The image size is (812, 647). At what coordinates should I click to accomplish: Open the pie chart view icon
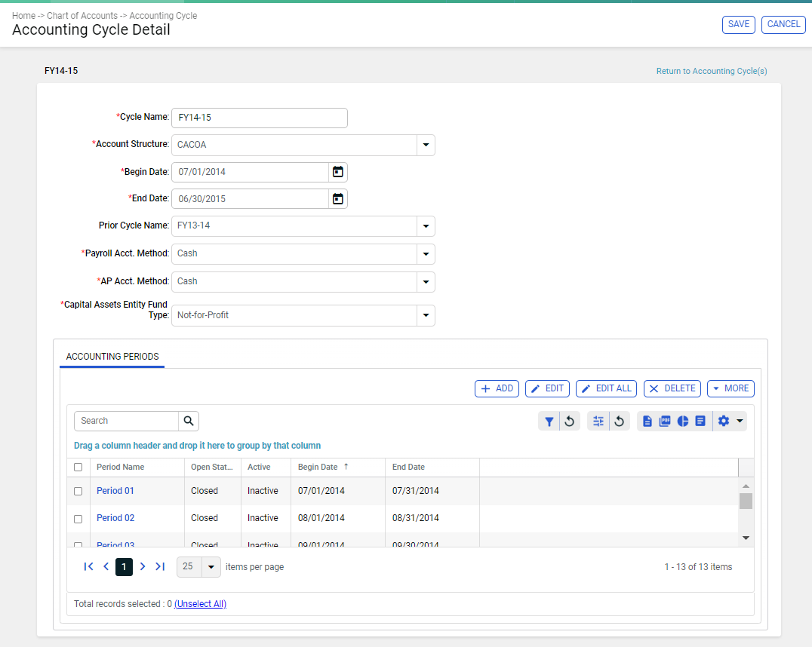tap(683, 422)
